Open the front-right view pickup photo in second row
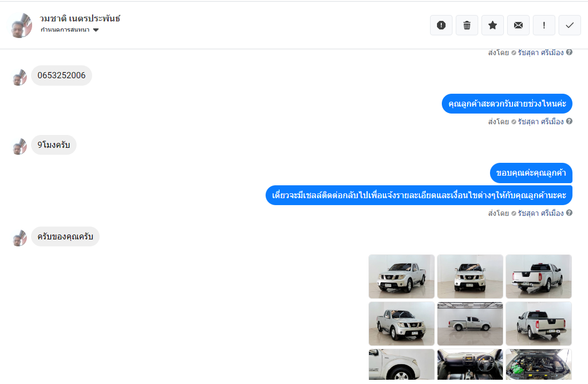The image size is (588, 384). [x=402, y=323]
